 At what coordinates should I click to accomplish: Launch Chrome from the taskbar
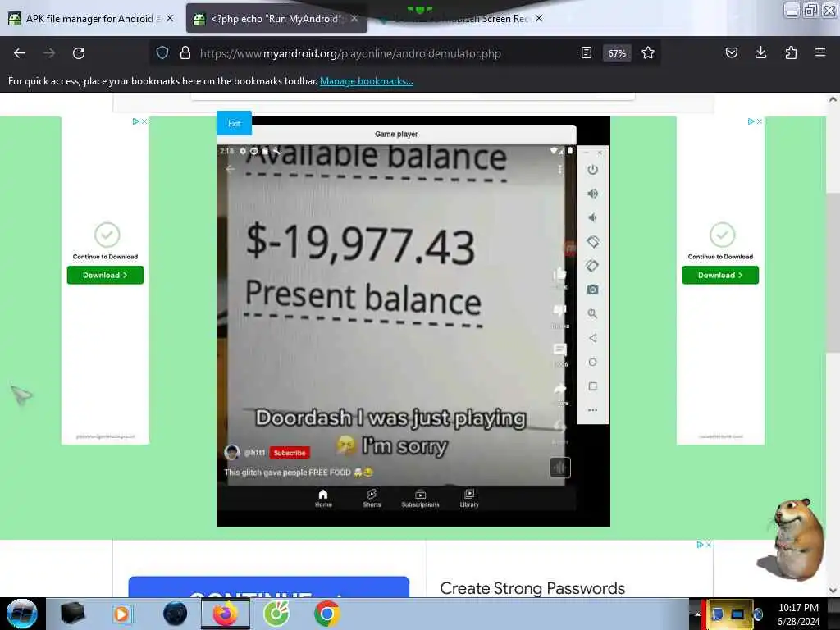coord(326,614)
